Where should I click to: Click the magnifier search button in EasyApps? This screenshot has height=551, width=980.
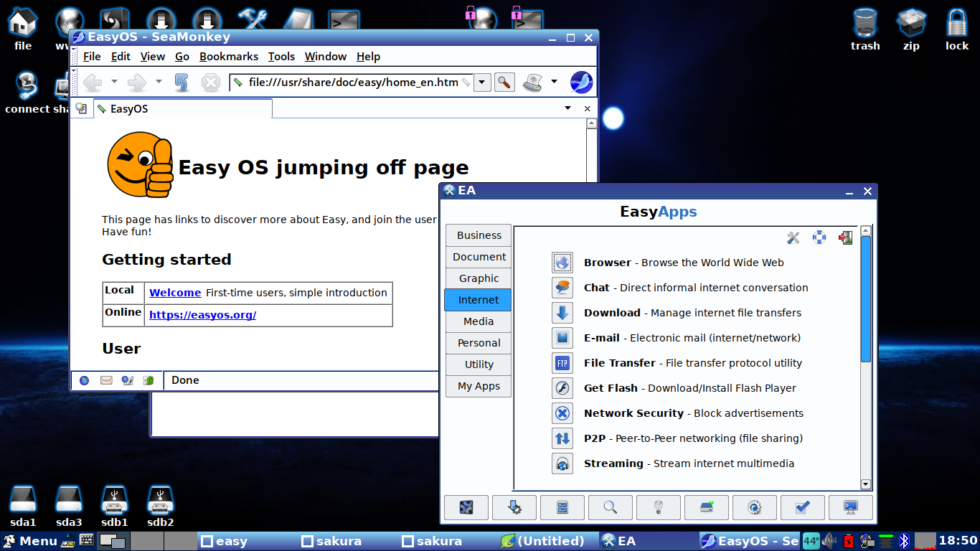click(x=611, y=507)
